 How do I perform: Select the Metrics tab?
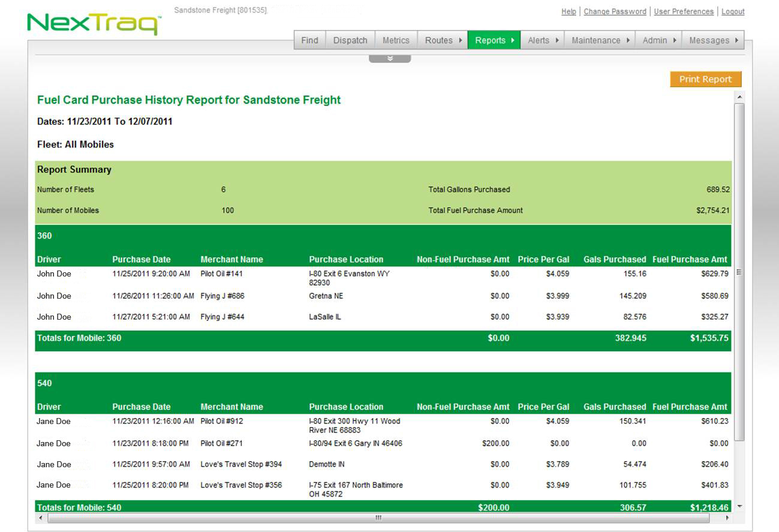396,40
